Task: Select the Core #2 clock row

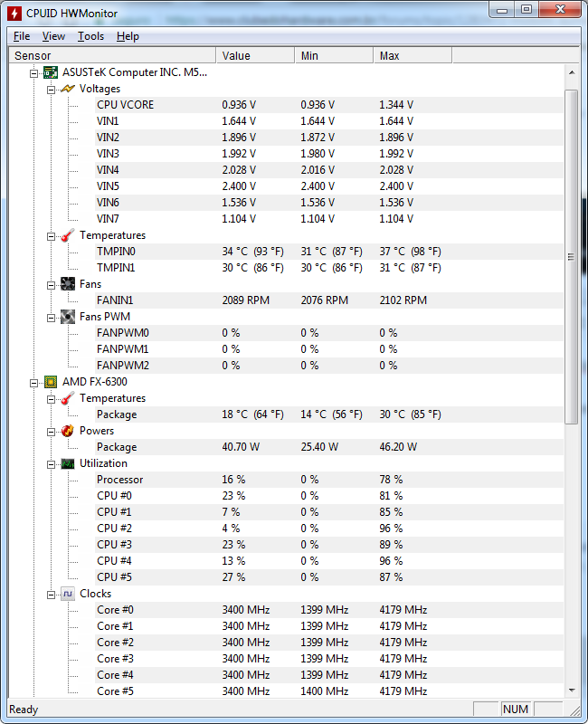Action: [x=328, y=643]
